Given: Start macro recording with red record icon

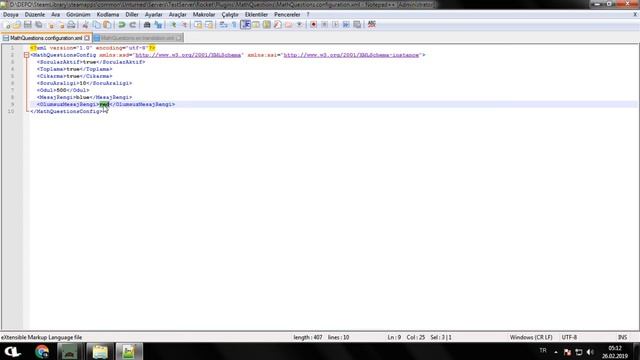Looking at the screenshot, I should 313,25.
